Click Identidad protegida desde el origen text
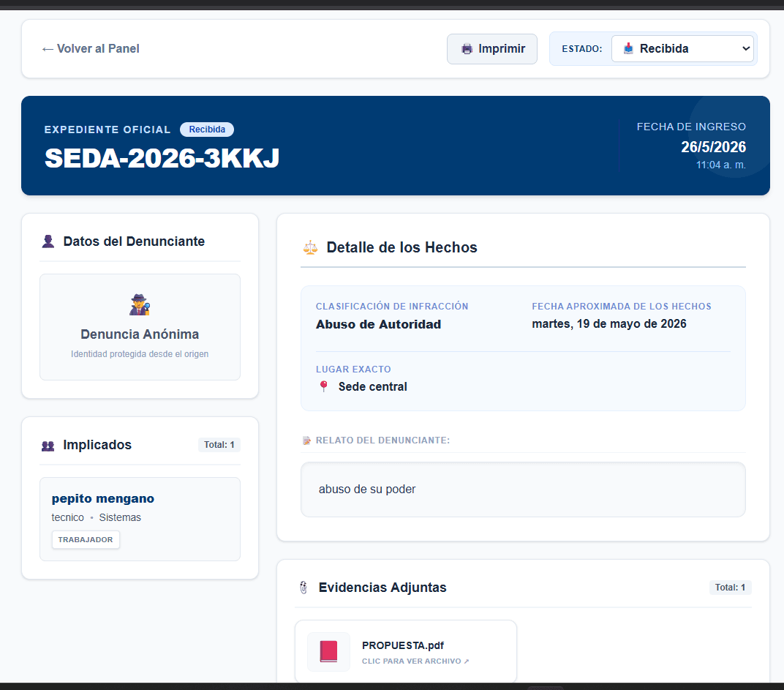 tap(140, 353)
